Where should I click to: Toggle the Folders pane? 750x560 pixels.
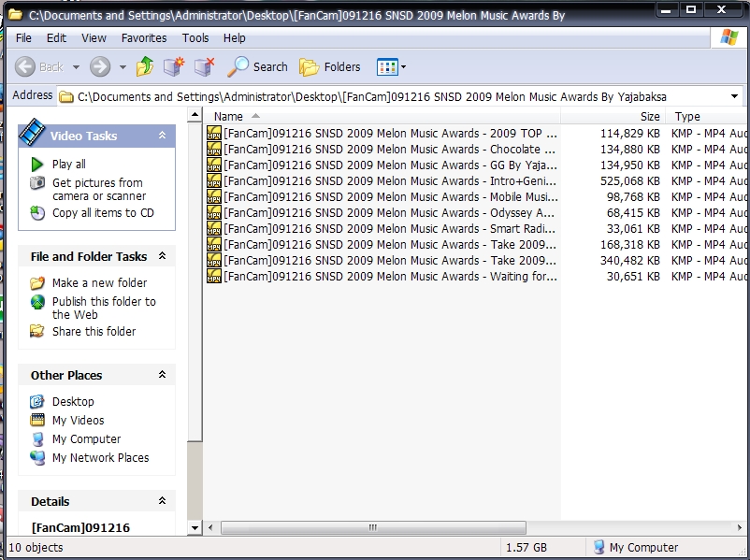click(330, 67)
